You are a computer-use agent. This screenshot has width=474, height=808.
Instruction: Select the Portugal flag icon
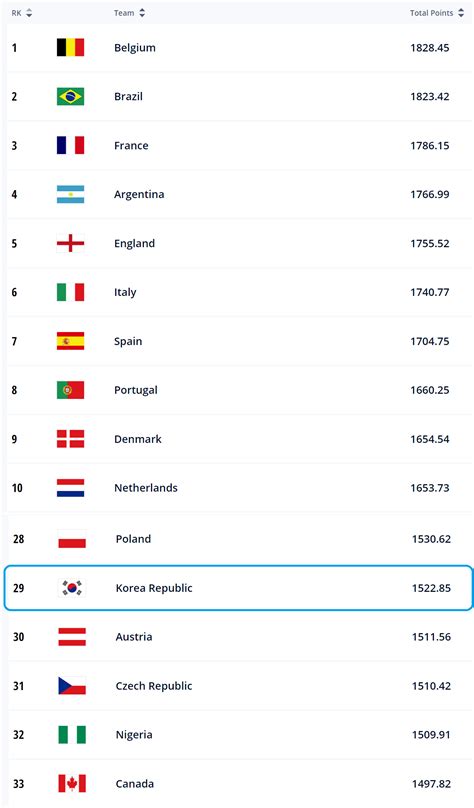click(70, 390)
